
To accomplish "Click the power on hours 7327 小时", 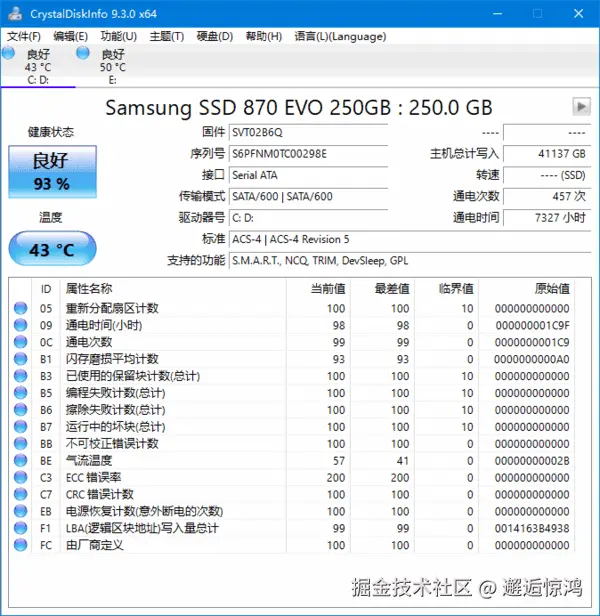I will [547, 218].
